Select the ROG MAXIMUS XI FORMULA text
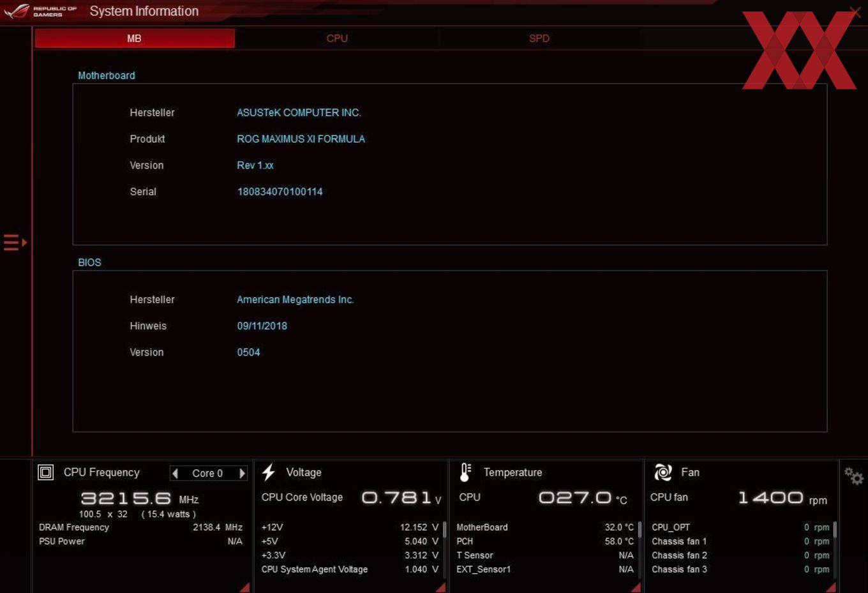Image resolution: width=868 pixels, height=593 pixels. [x=301, y=139]
